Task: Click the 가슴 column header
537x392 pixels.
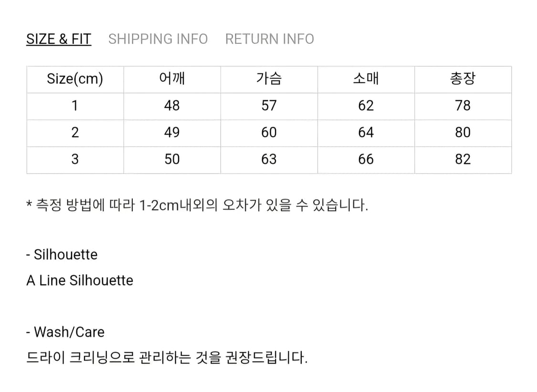Action: (x=269, y=79)
